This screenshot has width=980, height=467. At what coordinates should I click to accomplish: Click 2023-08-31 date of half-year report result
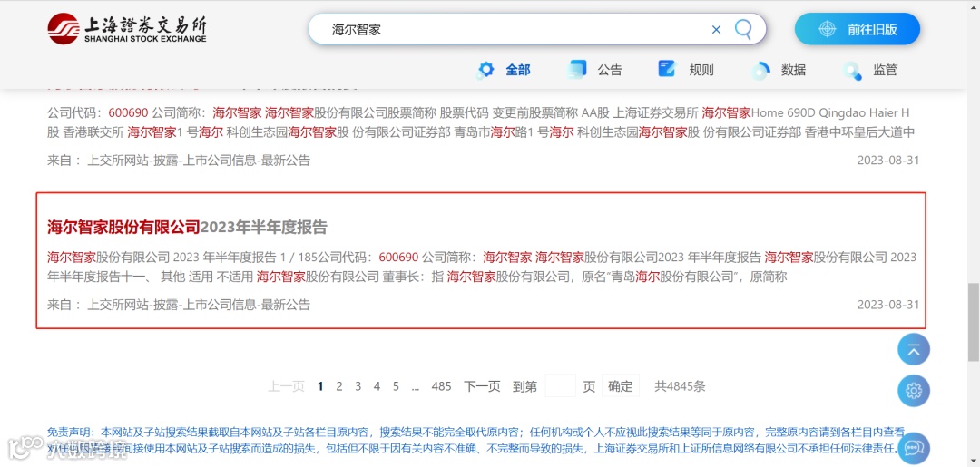coord(888,305)
